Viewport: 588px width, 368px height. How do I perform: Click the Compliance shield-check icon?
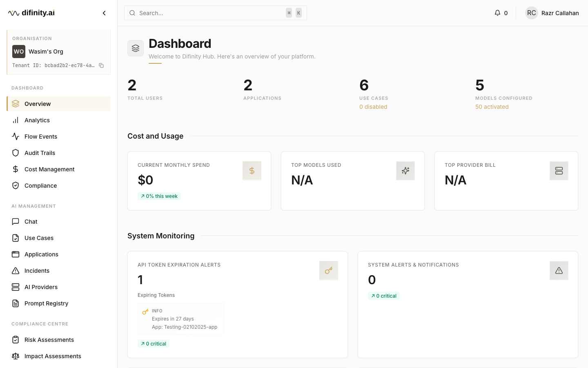pyautogui.click(x=16, y=186)
